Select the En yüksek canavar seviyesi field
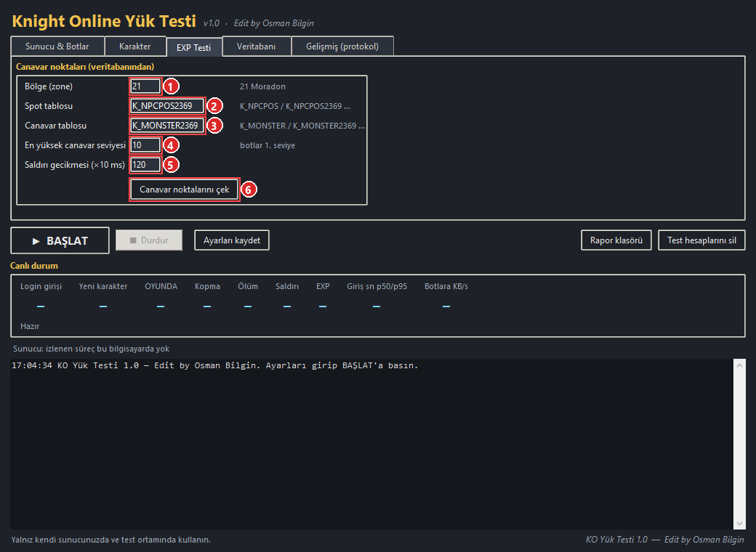This screenshot has width=756, height=552. pyautogui.click(x=145, y=145)
